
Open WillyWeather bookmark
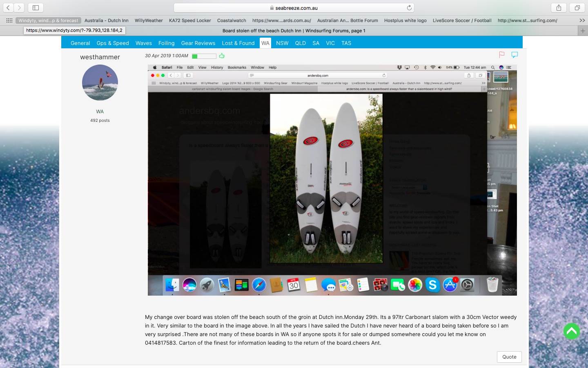pos(149,20)
